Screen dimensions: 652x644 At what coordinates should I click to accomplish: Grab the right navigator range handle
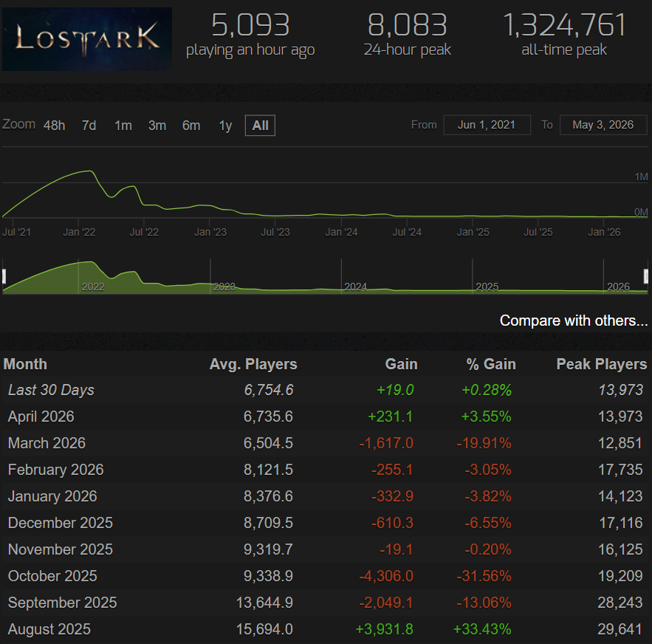[646, 276]
